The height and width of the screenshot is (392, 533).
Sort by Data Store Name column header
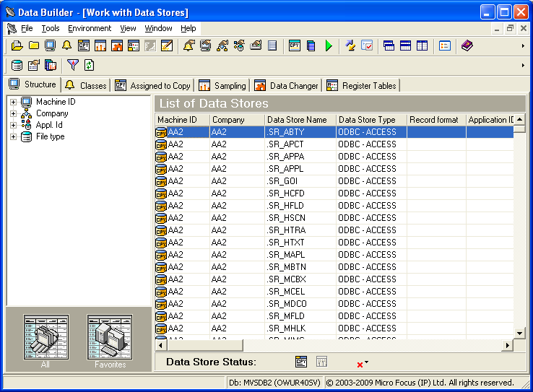tap(300, 120)
